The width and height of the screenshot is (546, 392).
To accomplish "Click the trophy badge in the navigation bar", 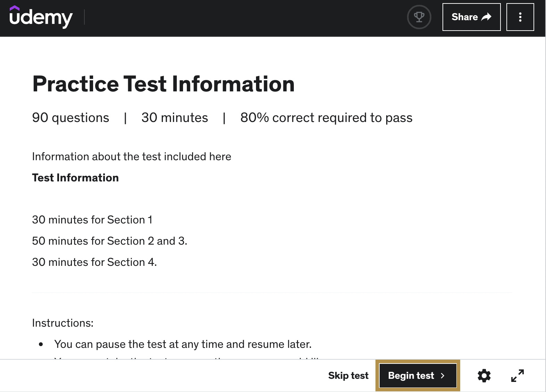I will coord(419,17).
